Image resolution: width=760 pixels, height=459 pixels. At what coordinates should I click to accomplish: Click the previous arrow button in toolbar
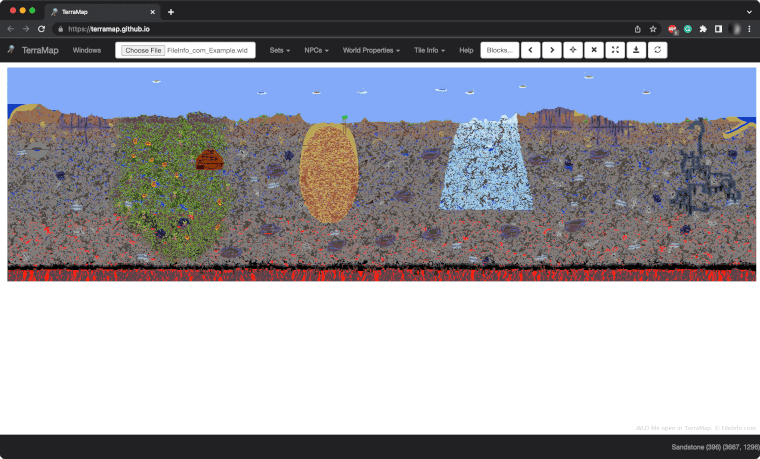530,50
